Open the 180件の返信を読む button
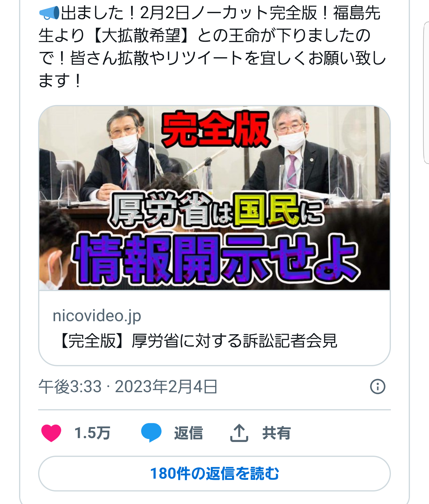429x504 pixels. point(214,473)
